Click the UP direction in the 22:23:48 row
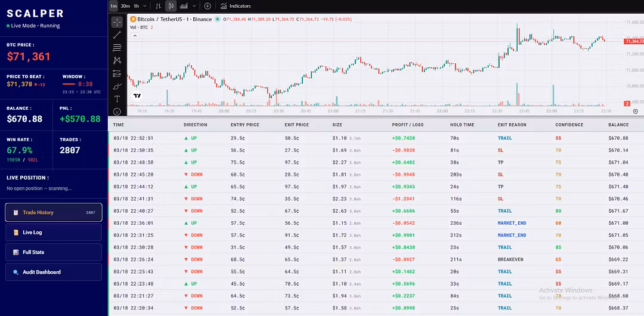The width and height of the screenshot is (644, 316). [191, 284]
